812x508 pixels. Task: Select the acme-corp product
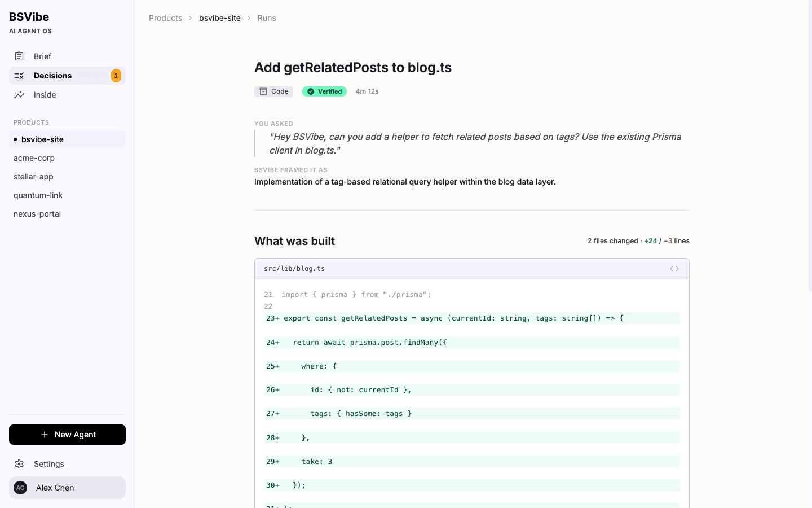coord(67,158)
